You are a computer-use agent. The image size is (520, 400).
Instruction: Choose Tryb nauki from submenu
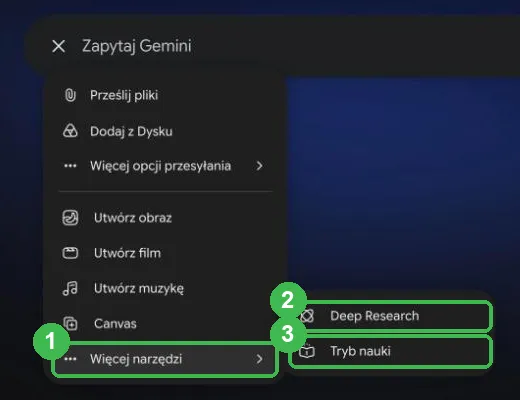click(x=391, y=351)
